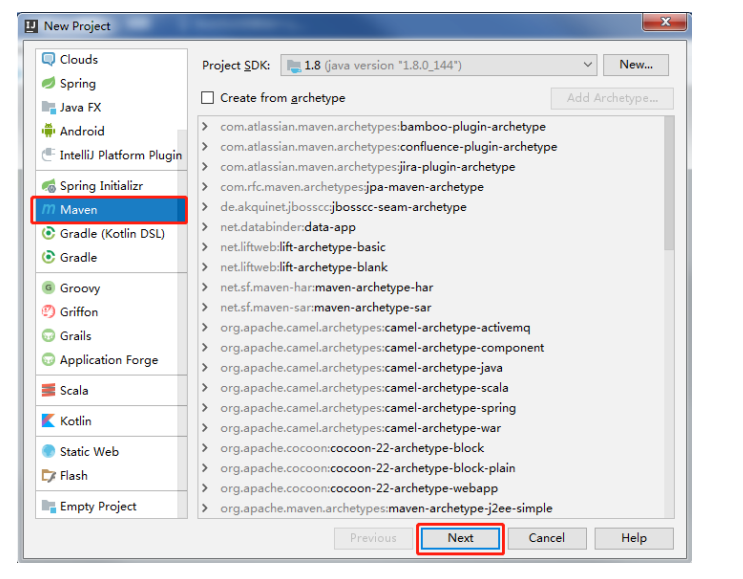Select the Static Web globe icon
Image resolution: width=743 pixels, height=579 pixels.
coord(48,451)
